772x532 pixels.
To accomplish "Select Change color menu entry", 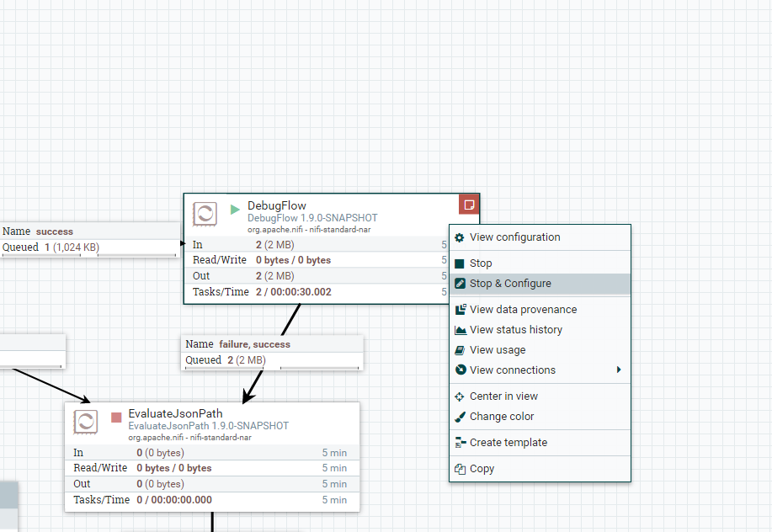I will (540, 417).
